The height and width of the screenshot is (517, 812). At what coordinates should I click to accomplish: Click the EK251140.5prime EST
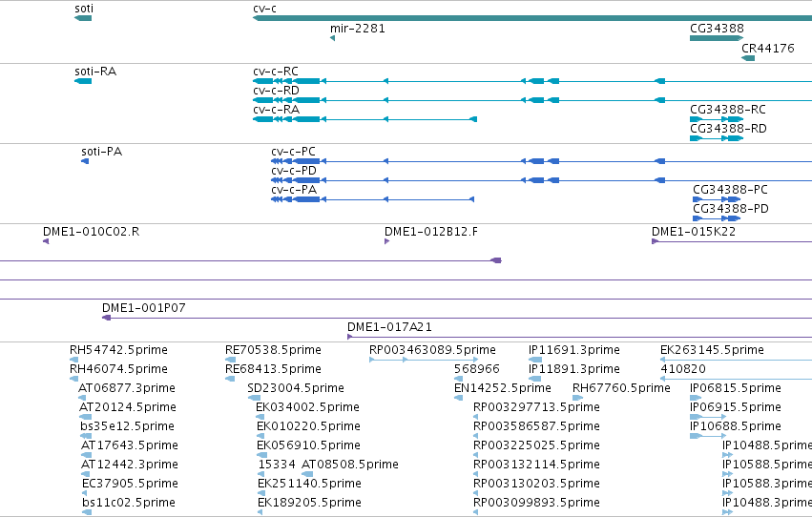click(260, 494)
